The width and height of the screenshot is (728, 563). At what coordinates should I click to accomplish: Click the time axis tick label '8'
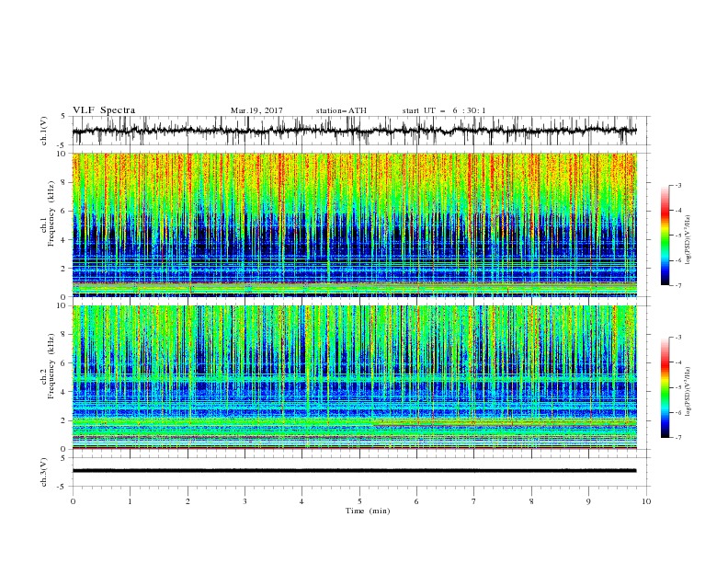pyautogui.click(x=531, y=501)
